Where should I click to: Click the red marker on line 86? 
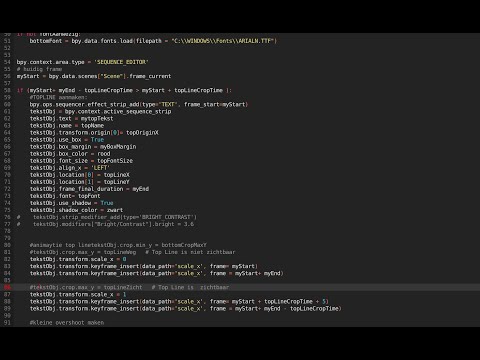tap(7, 287)
